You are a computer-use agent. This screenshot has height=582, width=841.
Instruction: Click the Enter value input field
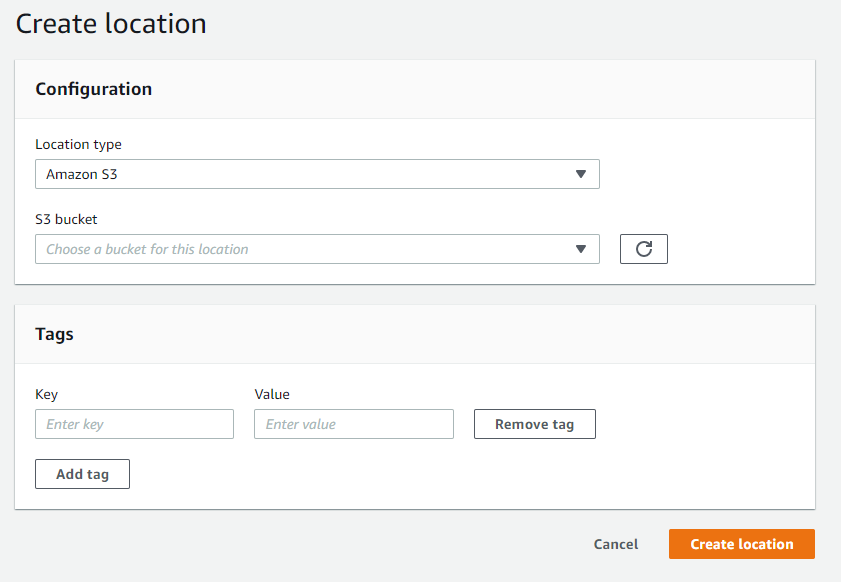pyautogui.click(x=353, y=423)
